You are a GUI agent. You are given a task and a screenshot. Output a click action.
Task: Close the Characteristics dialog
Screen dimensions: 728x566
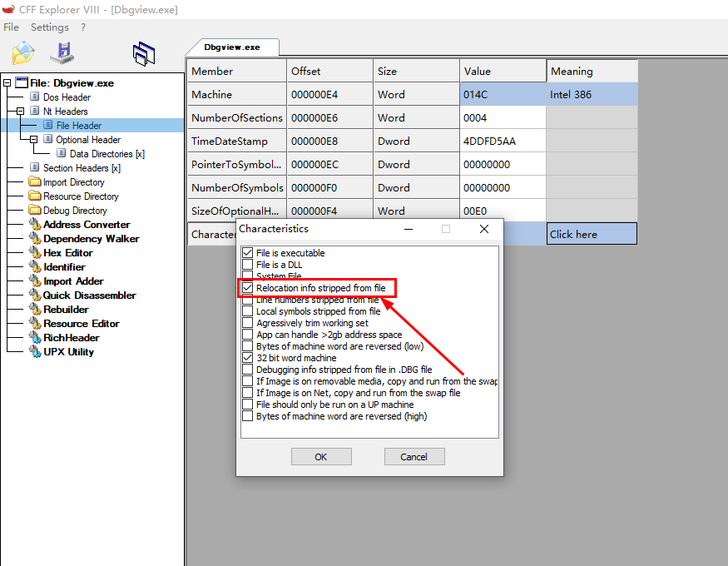coord(483,229)
